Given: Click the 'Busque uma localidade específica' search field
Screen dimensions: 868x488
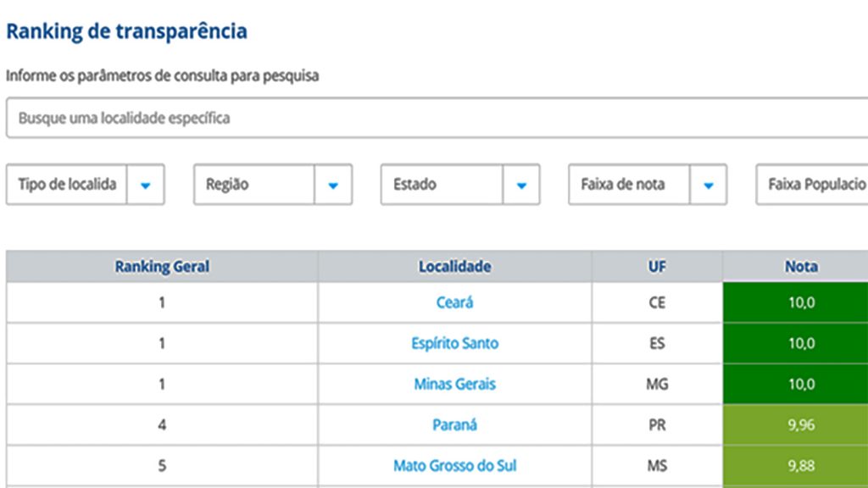Looking at the screenshot, I should 437,118.
